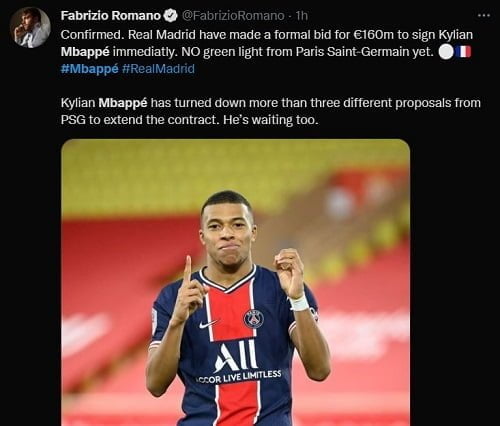The image size is (500, 426).
Task: Open the attached photo of the PSG player
Action: click(235, 282)
